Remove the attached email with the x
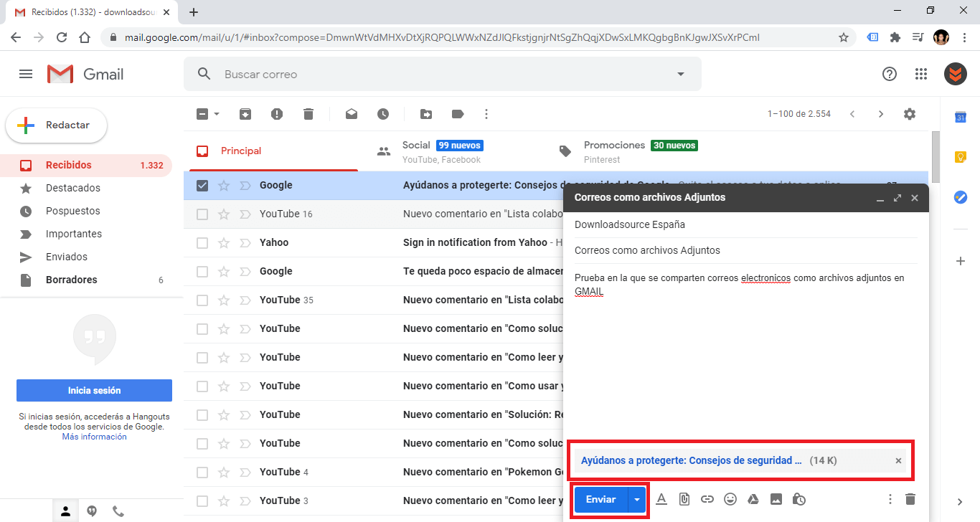 click(898, 461)
